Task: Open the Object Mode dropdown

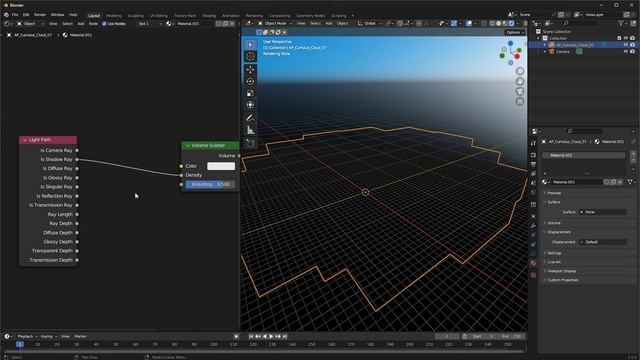Action: [x=275, y=24]
